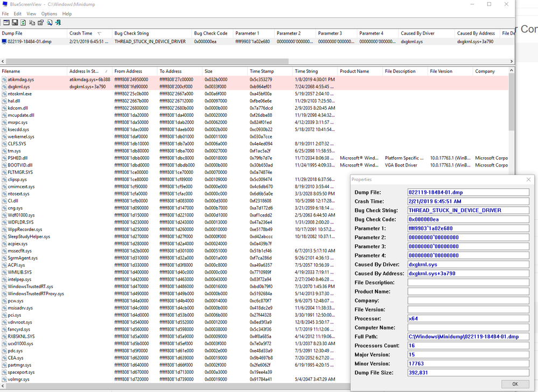
Task: Open the Options menu
Action: tap(49, 13)
